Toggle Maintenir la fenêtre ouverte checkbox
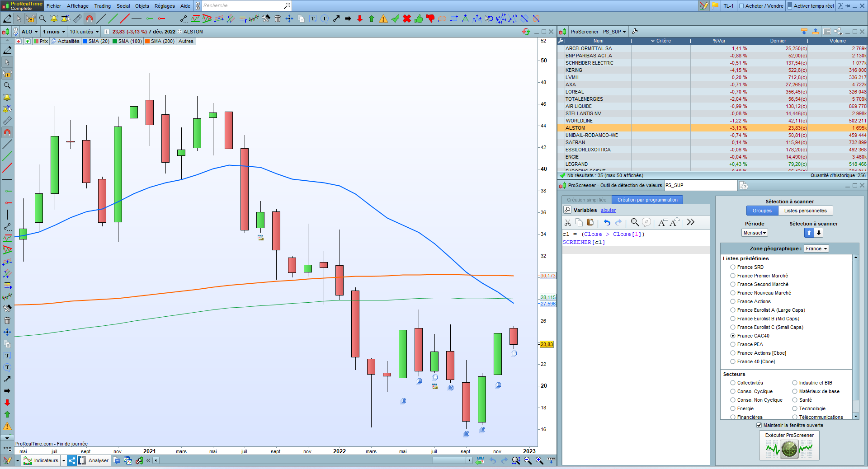 point(759,425)
